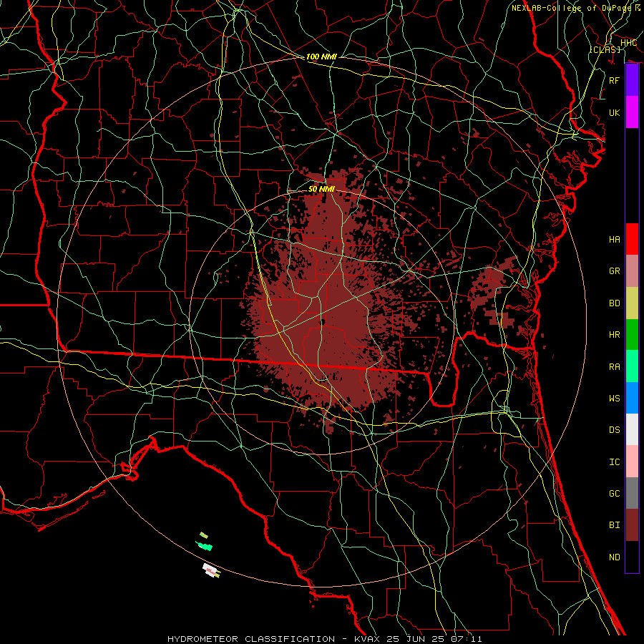Click the HR legend label
This screenshot has width=644, height=644.
[614, 335]
